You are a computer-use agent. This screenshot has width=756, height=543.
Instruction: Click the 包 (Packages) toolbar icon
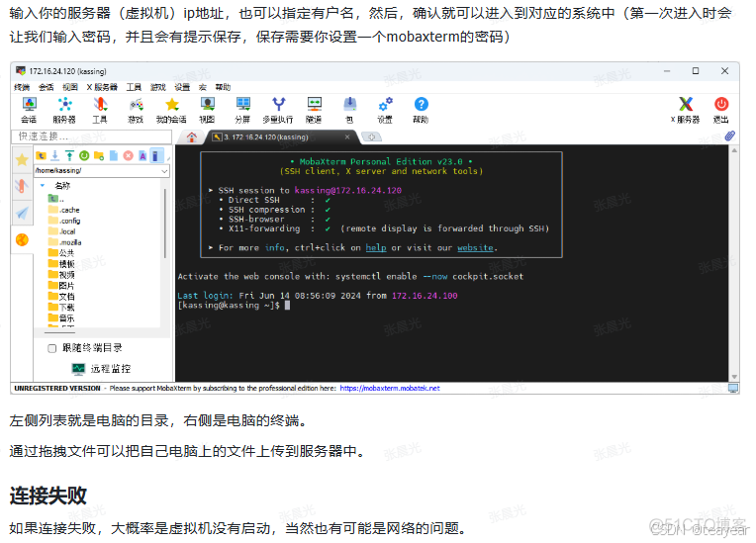(349, 111)
